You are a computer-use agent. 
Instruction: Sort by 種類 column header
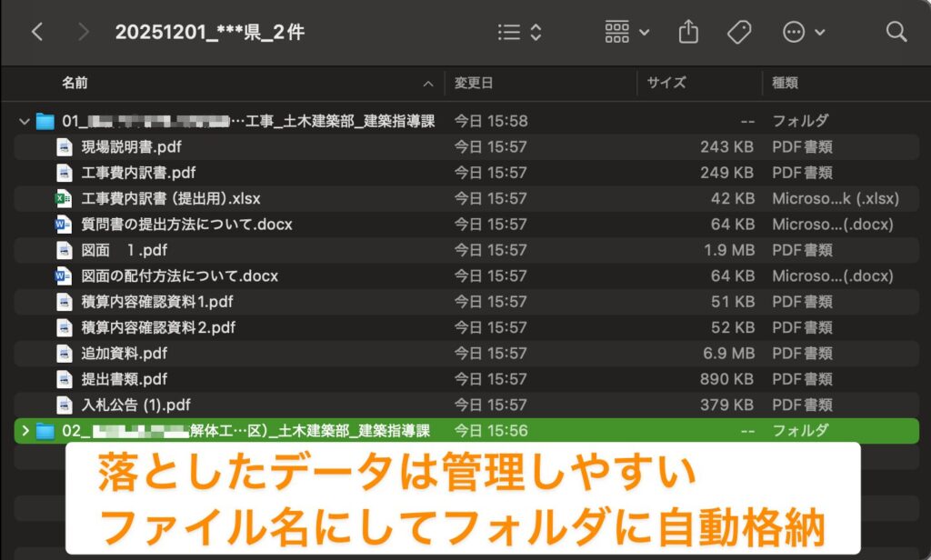tap(785, 83)
